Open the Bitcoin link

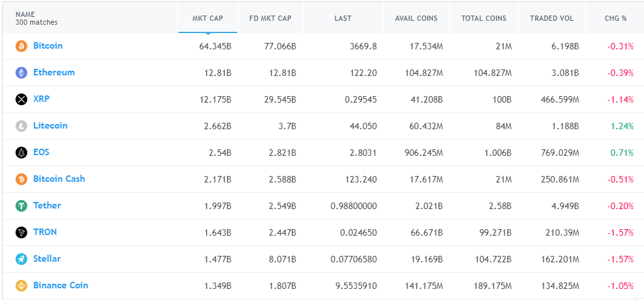click(48, 45)
